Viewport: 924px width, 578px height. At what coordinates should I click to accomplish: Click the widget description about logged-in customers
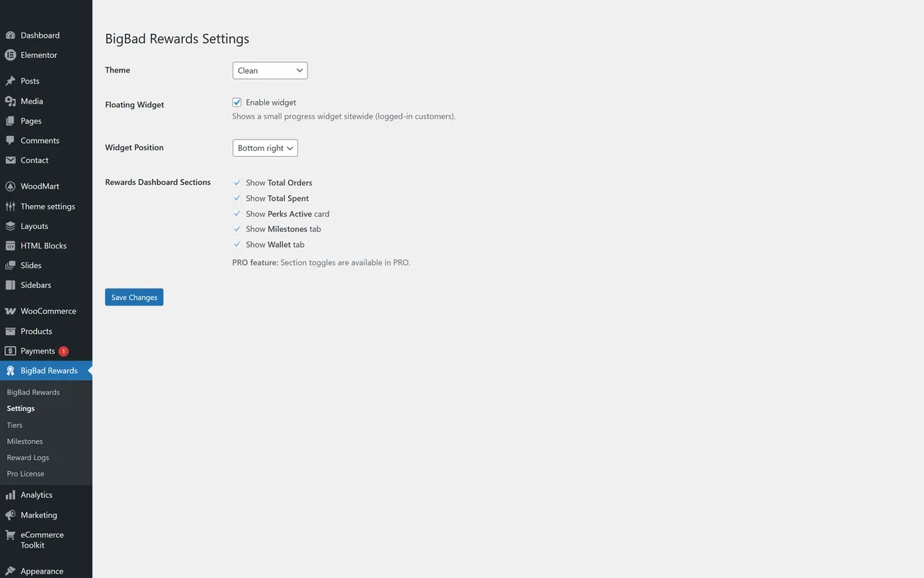tap(344, 116)
